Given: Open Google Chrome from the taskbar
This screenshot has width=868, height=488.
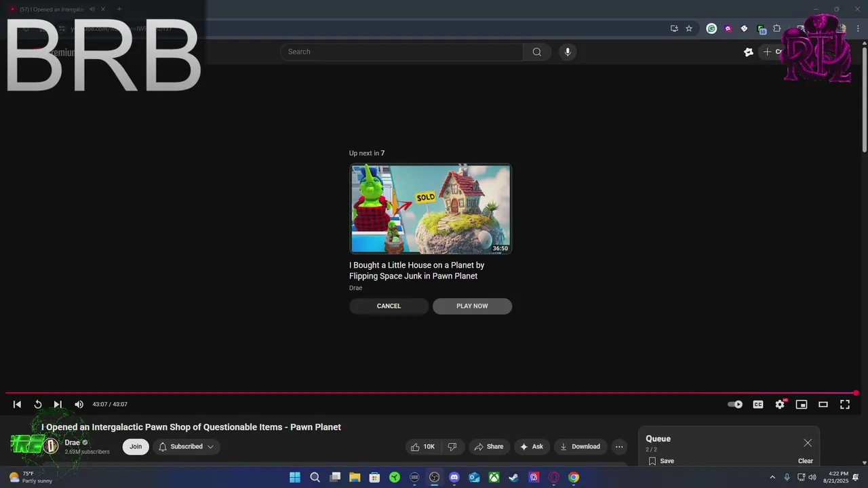Looking at the screenshot, I should 574,477.
